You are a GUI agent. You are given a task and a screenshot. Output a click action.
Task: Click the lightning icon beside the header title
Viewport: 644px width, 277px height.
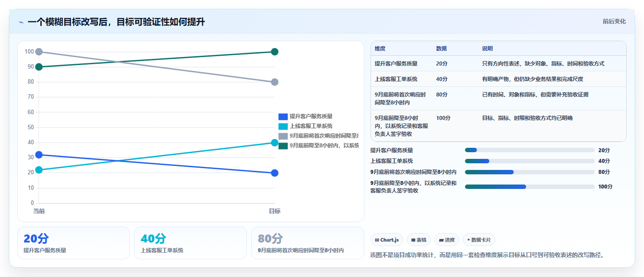[x=21, y=22]
